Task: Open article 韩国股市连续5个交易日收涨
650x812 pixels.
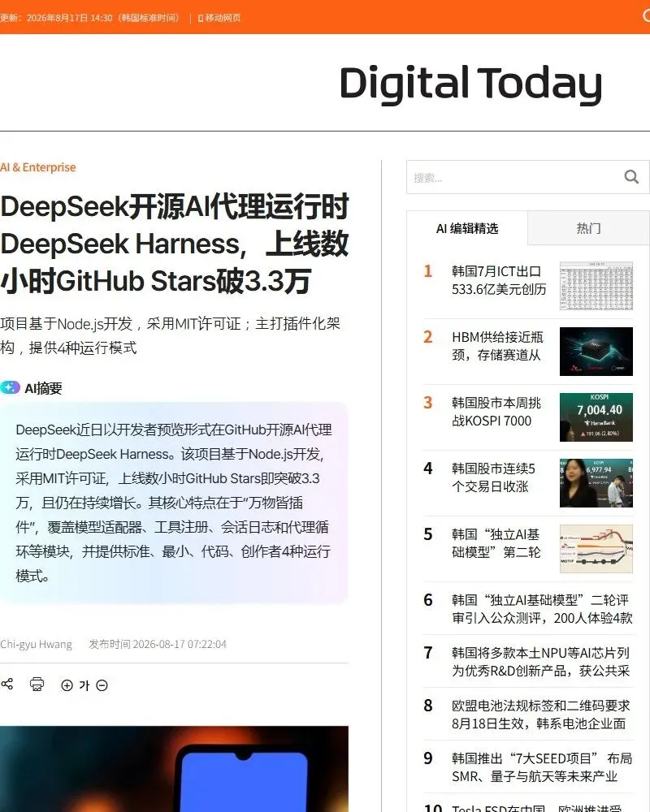Action: tap(493, 477)
